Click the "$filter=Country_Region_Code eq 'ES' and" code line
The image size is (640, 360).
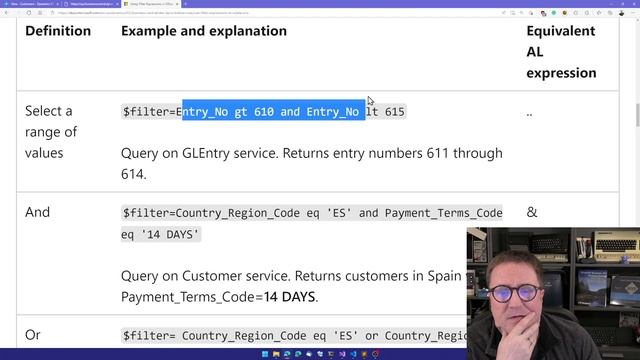coord(312,213)
